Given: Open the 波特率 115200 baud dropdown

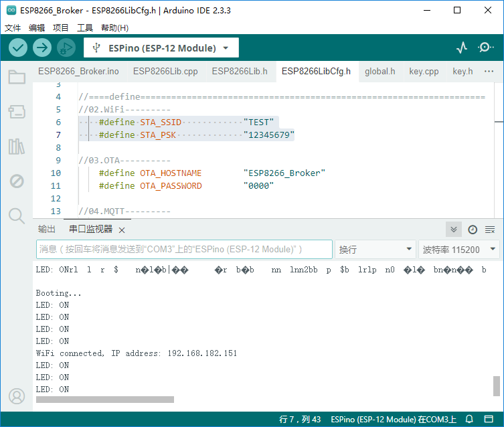Looking at the screenshot, I should click(x=459, y=250).
